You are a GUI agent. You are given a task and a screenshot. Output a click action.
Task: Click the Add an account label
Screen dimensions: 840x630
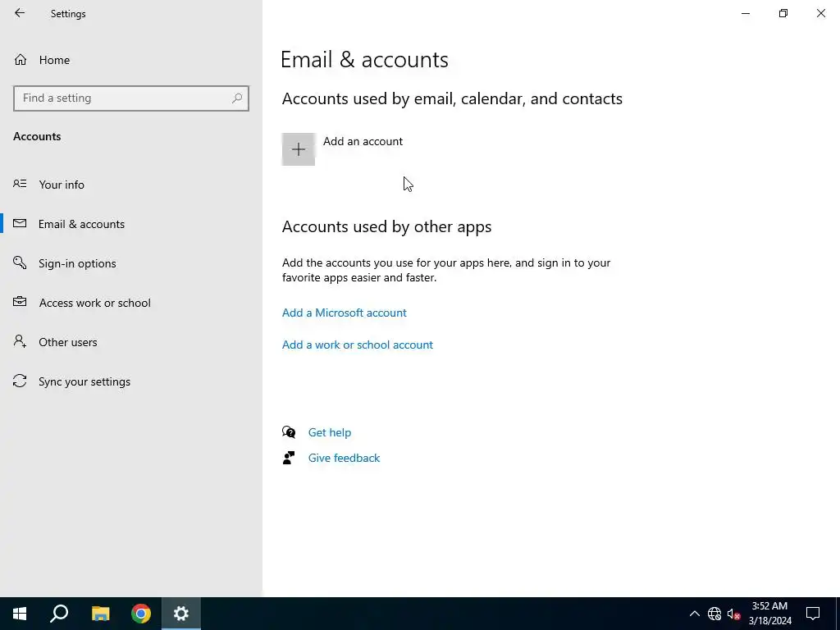coord(363,141)
